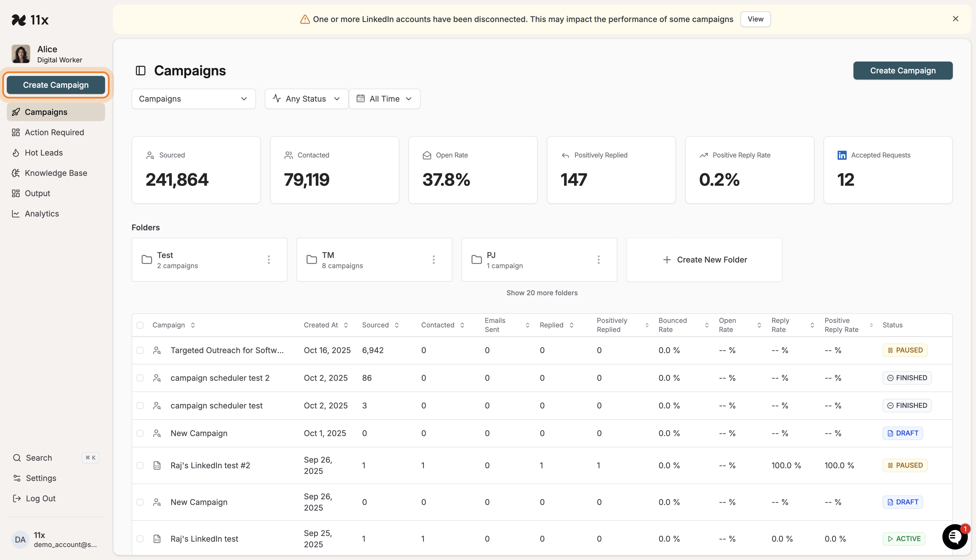Click the Knowledge Base icon
The height and width of the screenshot is (560, 976).
[x=16, y=173]
